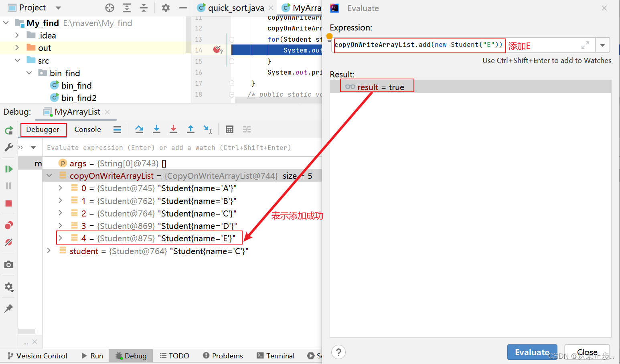Open debug settings gear icon
620x364 pixels.
[x=8, y=287]
